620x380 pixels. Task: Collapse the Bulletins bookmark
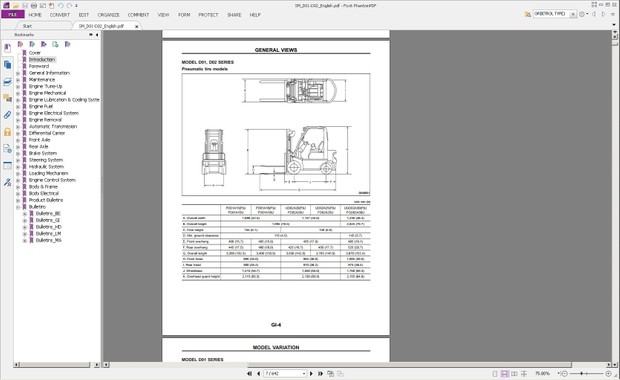(18, 207)
